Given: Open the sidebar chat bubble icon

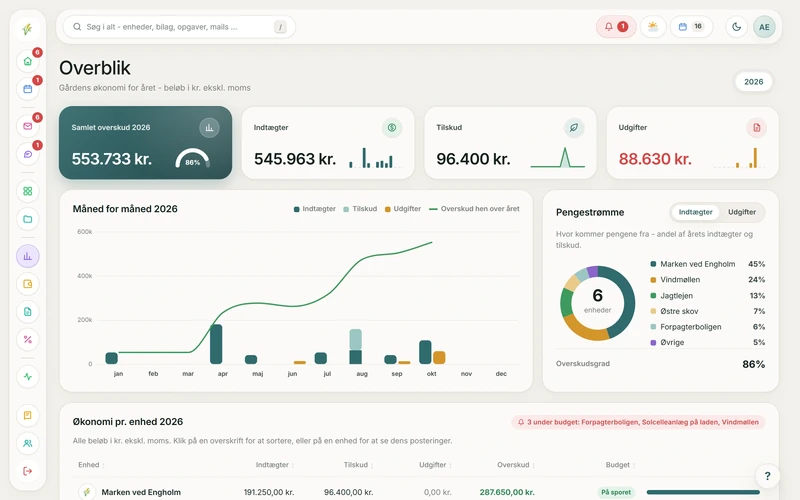Looking at the screenshot, I should pos(28,154).
